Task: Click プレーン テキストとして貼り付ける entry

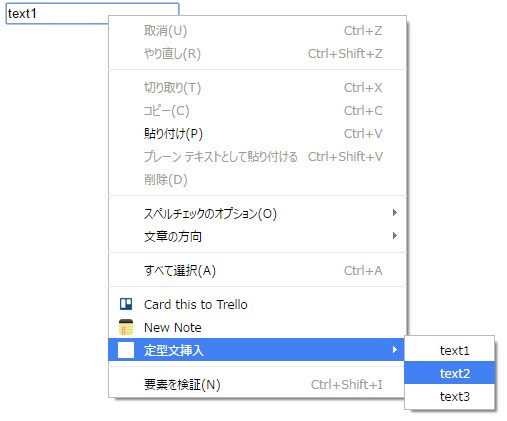Action: (257, 156)
